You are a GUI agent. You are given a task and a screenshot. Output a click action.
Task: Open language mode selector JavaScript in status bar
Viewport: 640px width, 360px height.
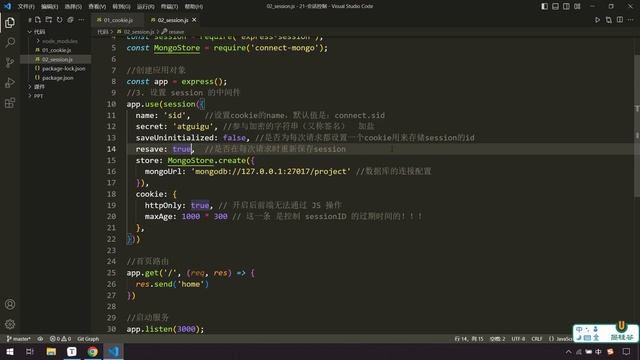click(x=560, y=339)
